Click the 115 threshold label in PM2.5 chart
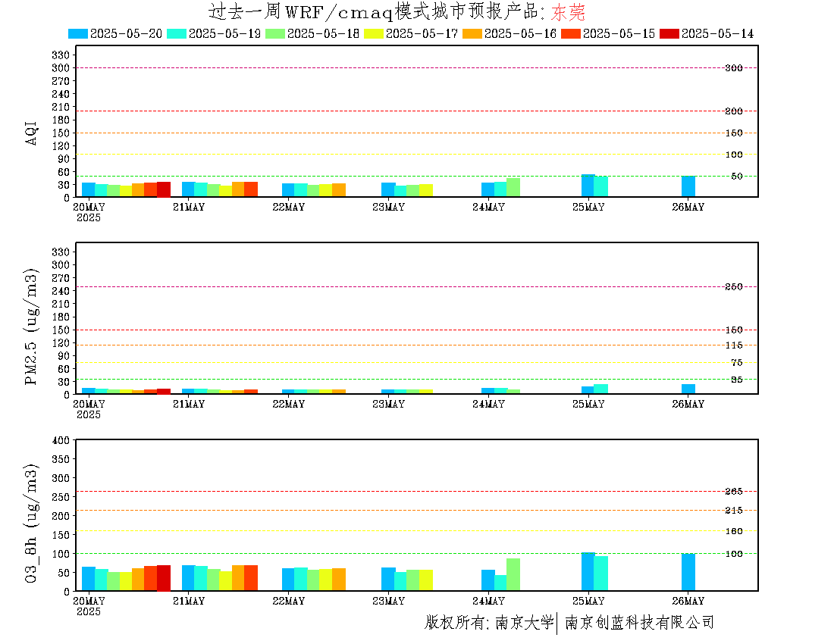Screen dimensions: 834x644 point(734,345)
